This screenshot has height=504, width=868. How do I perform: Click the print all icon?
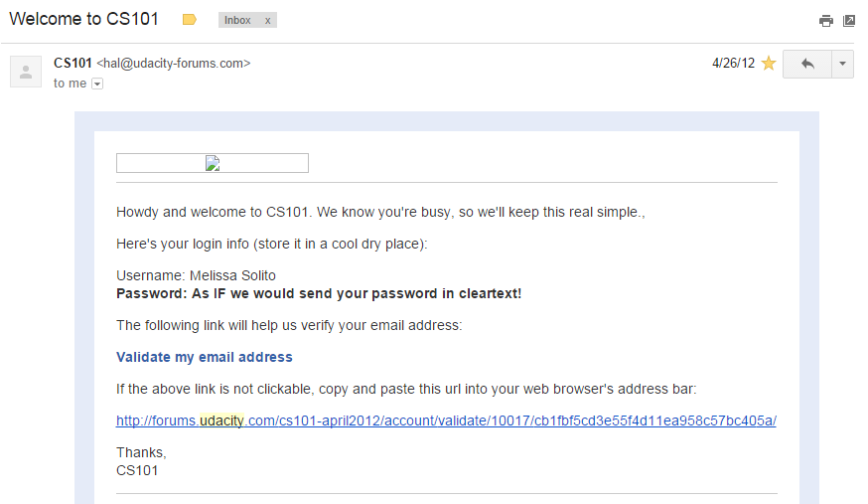[825, 20]
